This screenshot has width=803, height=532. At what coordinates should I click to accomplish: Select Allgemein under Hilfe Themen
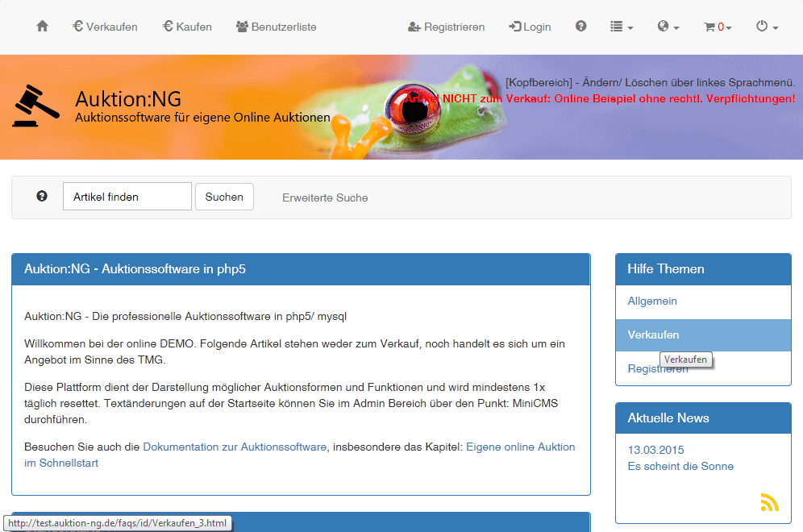652,301
